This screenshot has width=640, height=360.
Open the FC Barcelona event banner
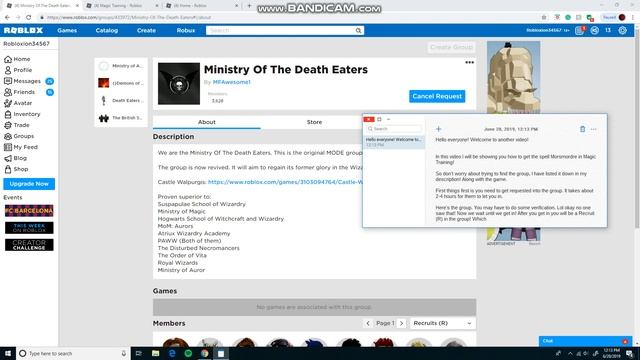point(29,211)
